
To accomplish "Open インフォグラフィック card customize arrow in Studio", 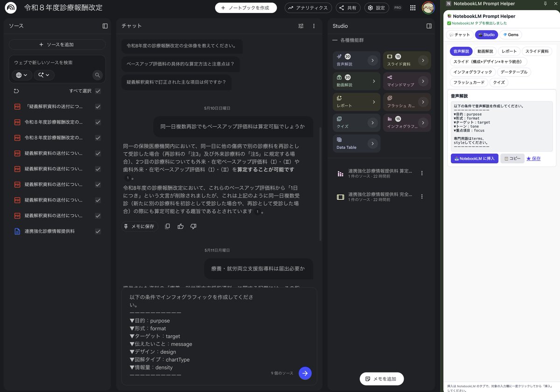I will click(x=422, y=123).
